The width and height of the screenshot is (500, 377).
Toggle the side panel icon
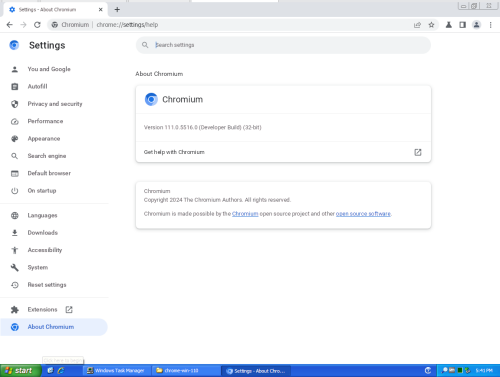point(463,25)
